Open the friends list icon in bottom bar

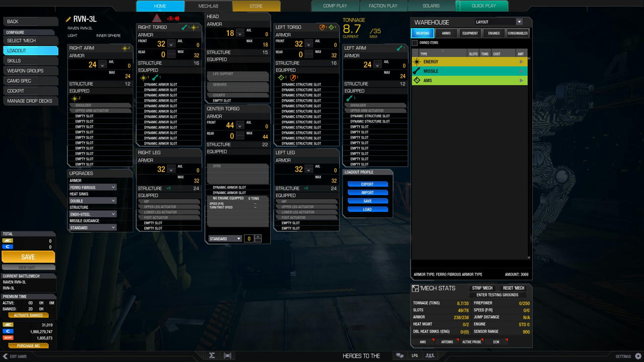point(430,355)
